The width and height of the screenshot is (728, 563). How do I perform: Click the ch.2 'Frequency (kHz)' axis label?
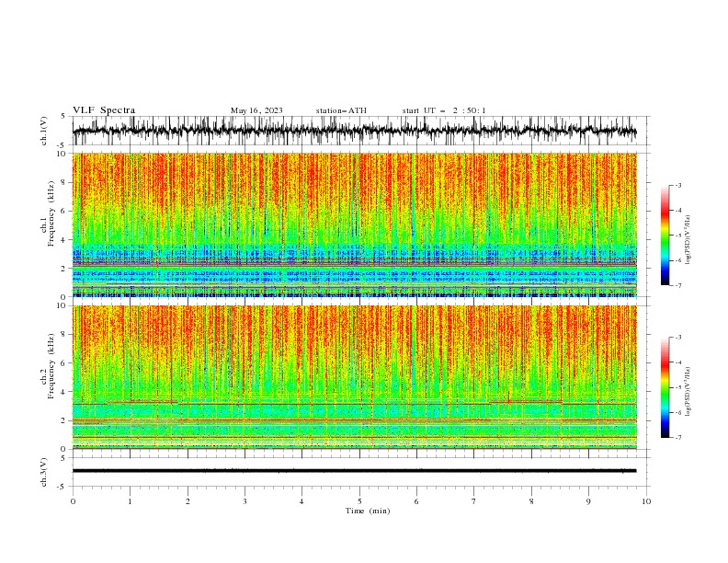51,366
